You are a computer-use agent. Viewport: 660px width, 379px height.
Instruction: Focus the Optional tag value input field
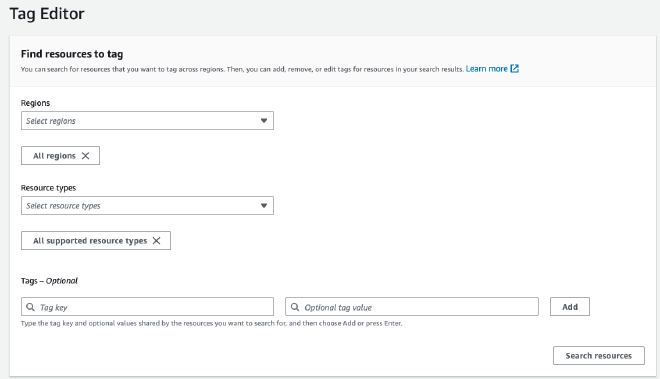412,307
